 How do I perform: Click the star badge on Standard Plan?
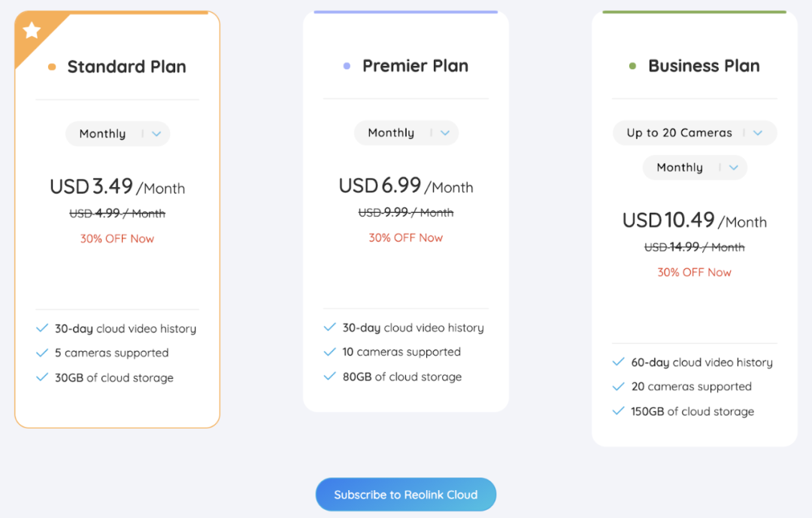[31, 31]
